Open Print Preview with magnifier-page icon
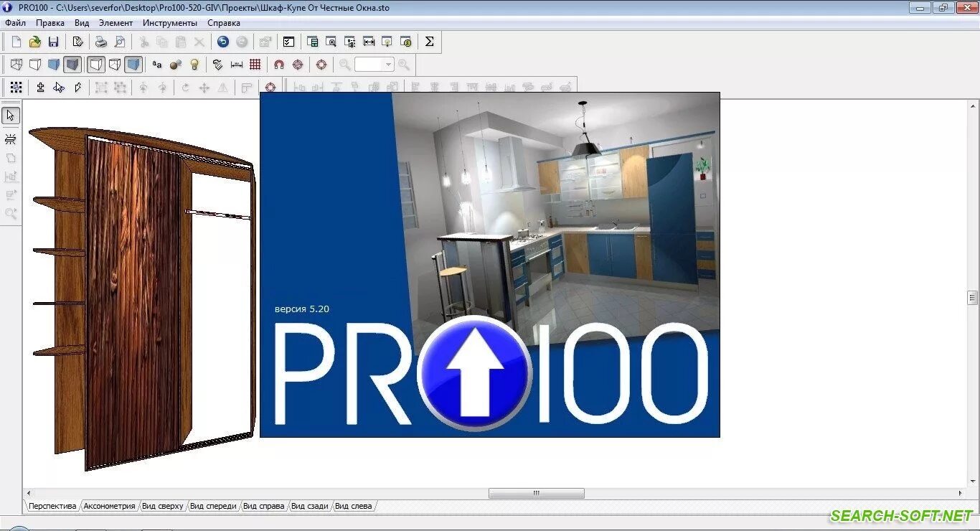This screenshot has height=531, width=980. 120,42
